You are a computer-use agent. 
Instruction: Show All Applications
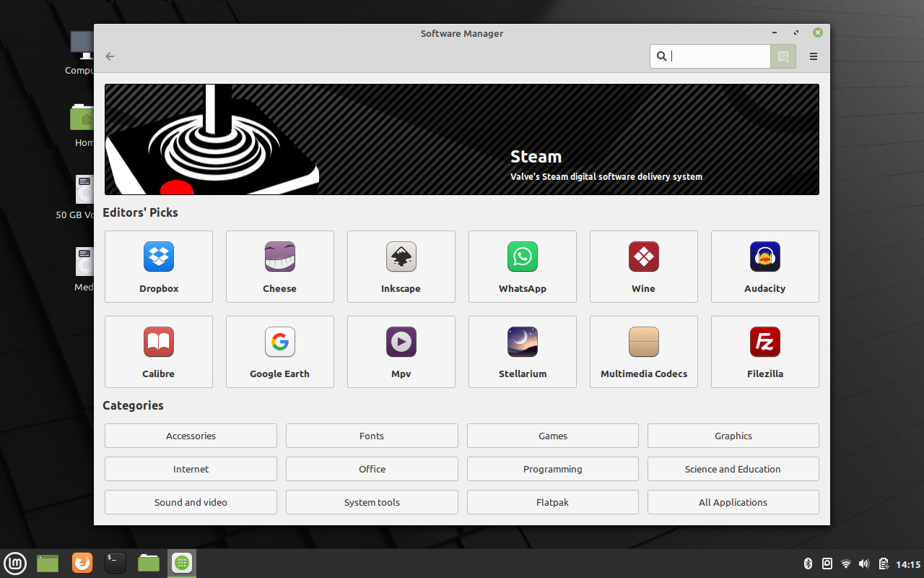(733, 502)
